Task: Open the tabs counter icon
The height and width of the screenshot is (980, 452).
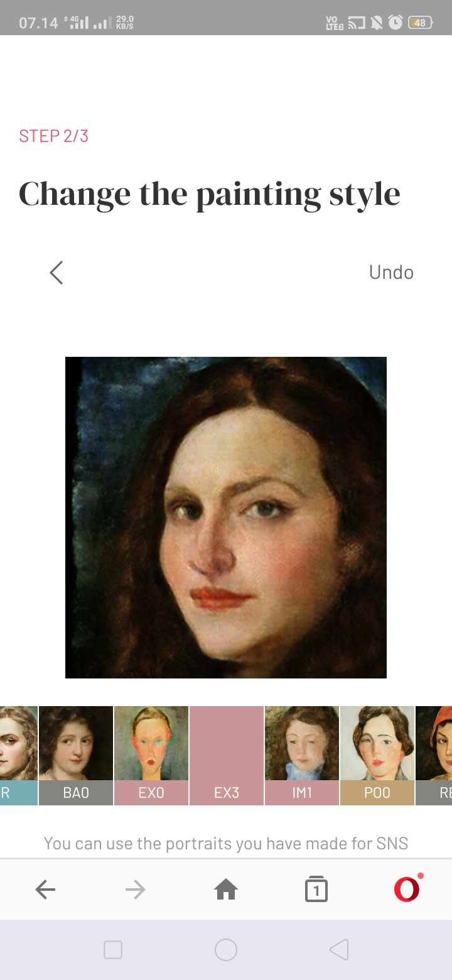Action: [x=316, y=890]
